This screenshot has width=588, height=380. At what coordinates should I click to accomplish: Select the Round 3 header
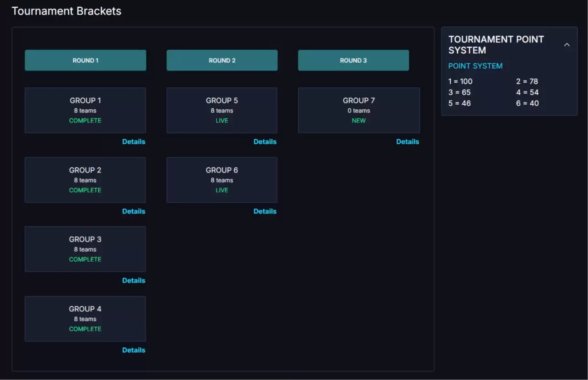(x=353, y=61)
